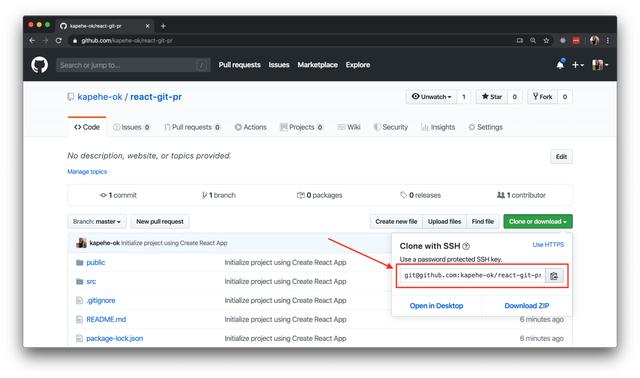Click the Create new file button
The height and width of the screenshot is (378, 640).
(x=396, y=222)
